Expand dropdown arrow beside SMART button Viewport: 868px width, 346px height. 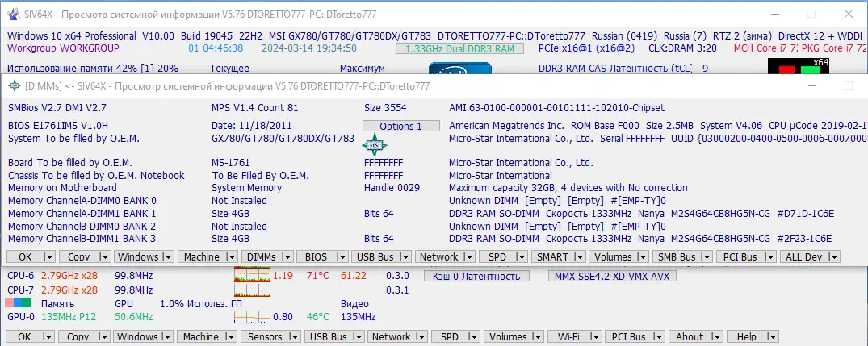[579, 257]
